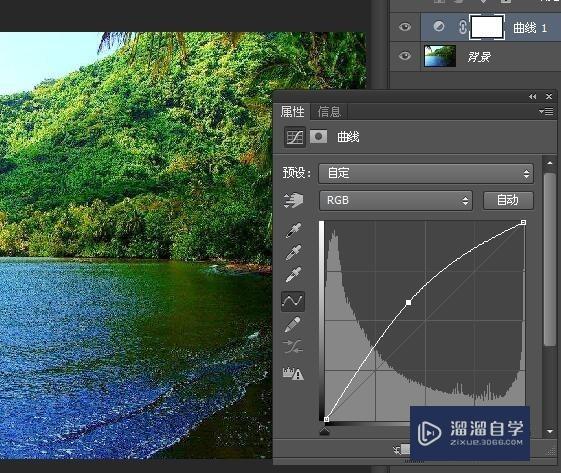Toggle the layer mask link on 曲线 1
The image size is (561, 473).
pyautogui.click(x=462, y=27)
